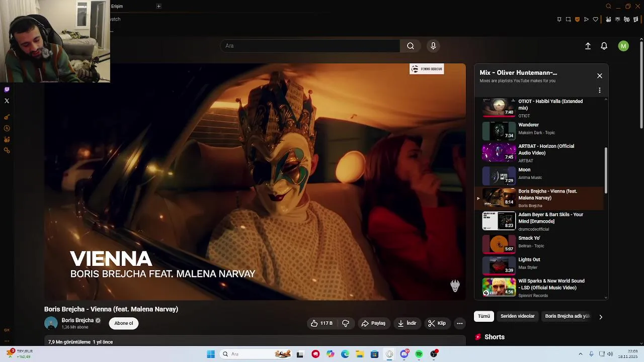644x362 pixels.
Task: Select the Seriden videolar filter chip
Action: tap(517, 316)
